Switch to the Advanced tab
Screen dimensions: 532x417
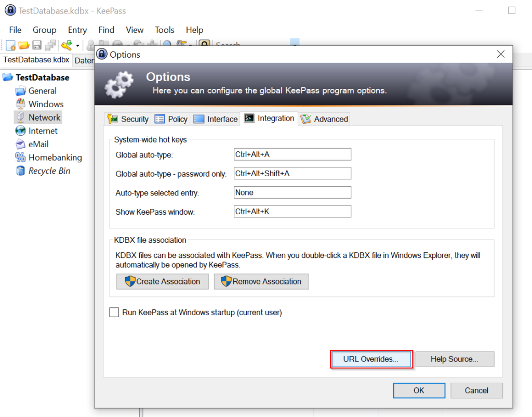coord(324,119)
